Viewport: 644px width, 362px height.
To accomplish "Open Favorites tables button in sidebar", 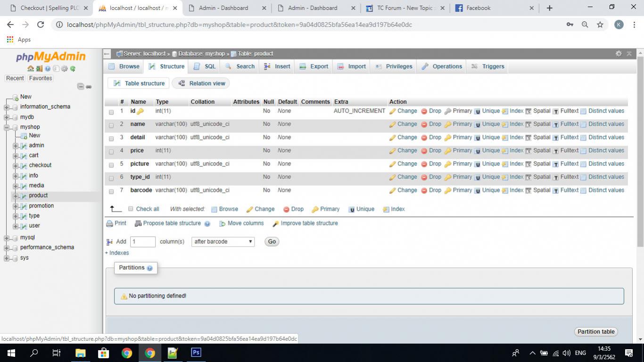I will point(41,78).
